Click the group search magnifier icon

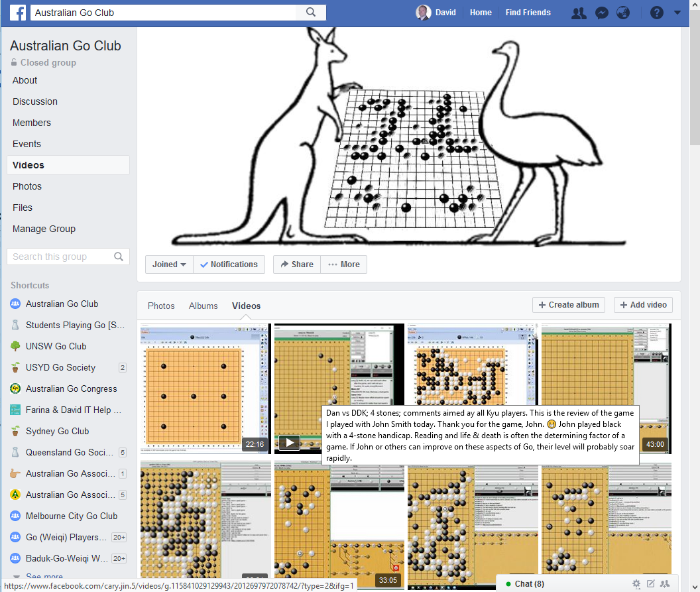click(118, 257)
